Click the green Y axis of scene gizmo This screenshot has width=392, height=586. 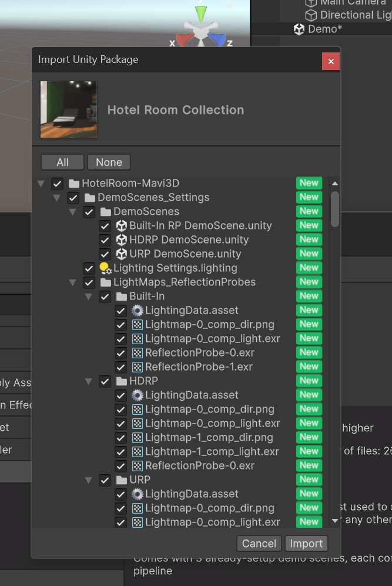201,13
